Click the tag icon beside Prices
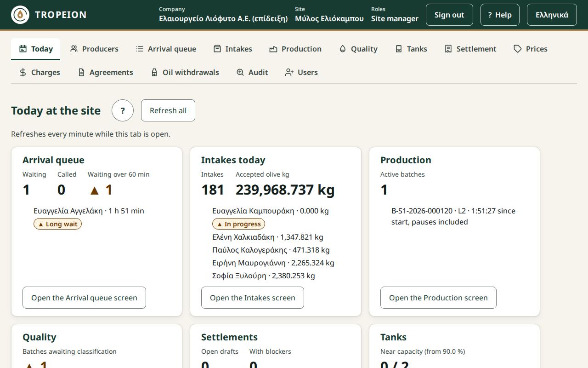Screen dimensions: 588x368 (518, 49)
